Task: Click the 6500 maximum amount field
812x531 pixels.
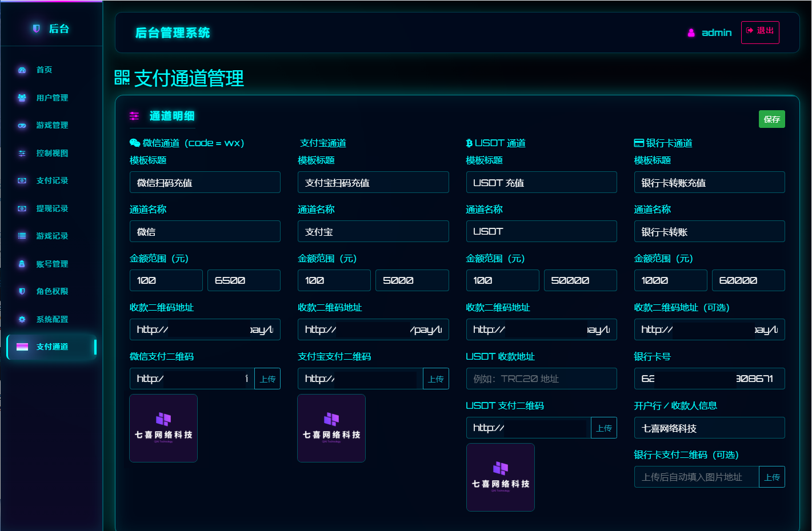Action: click(x=244, y=280)
